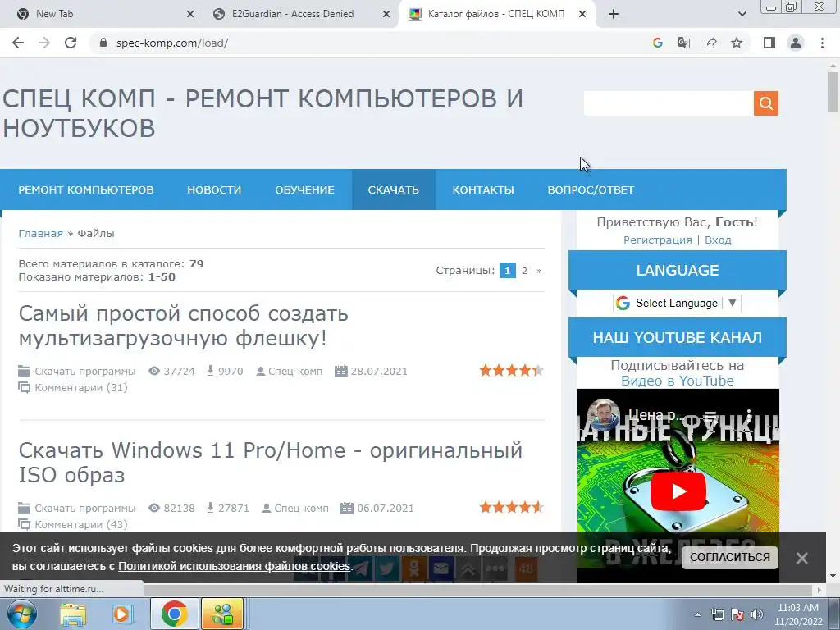
Task: Share this page via the share icon
Action: click(710, 43)
